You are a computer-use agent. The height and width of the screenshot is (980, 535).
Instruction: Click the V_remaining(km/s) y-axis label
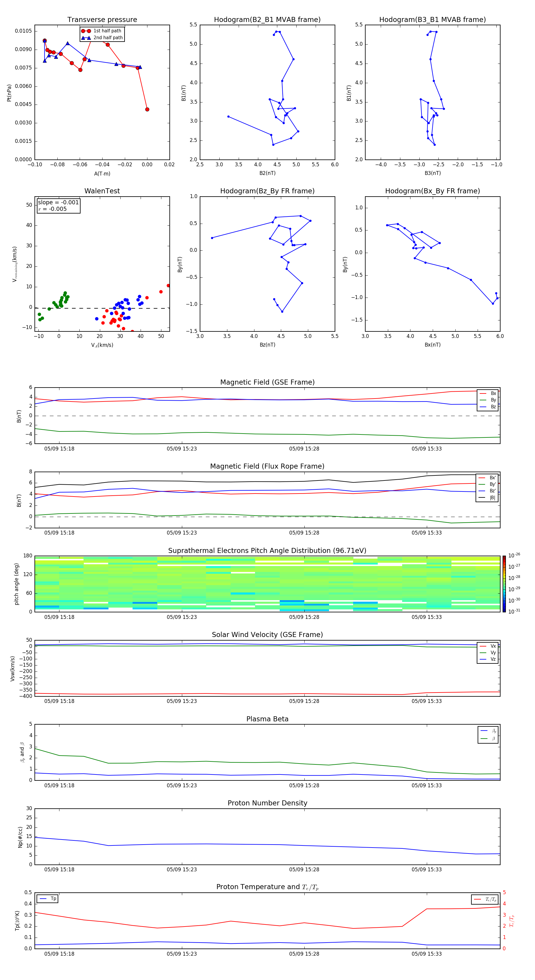pos(15,264)
